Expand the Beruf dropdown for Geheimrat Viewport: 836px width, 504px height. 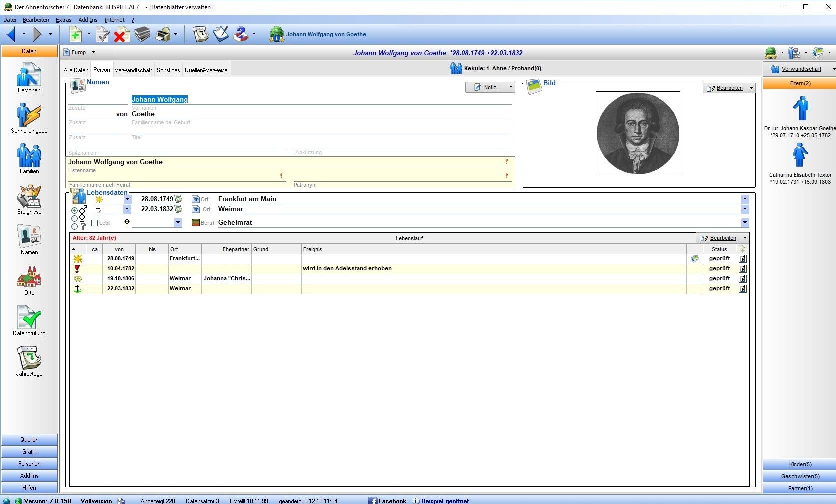coord(745,223)
